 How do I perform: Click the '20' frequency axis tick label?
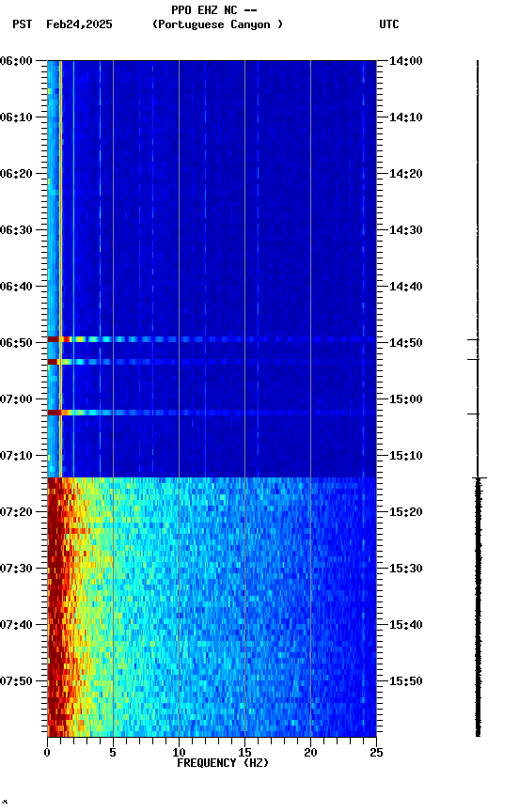(310, 753)
